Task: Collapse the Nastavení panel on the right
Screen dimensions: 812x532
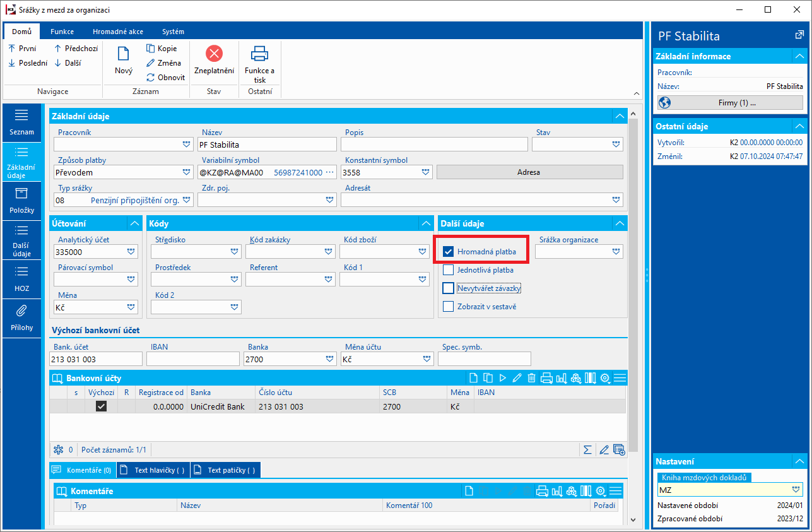Action: click(799, 461)
